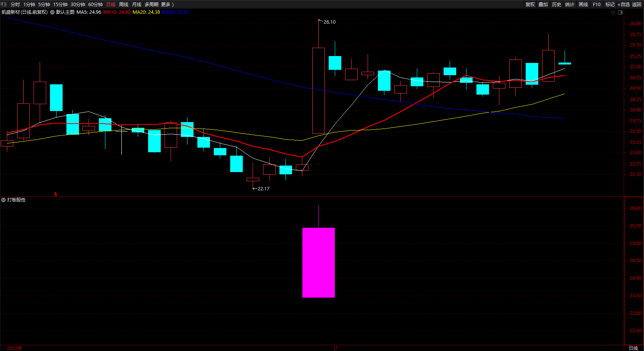
Task: Switch to 分时 intraday chart tab
Action: tap(15, 5)
